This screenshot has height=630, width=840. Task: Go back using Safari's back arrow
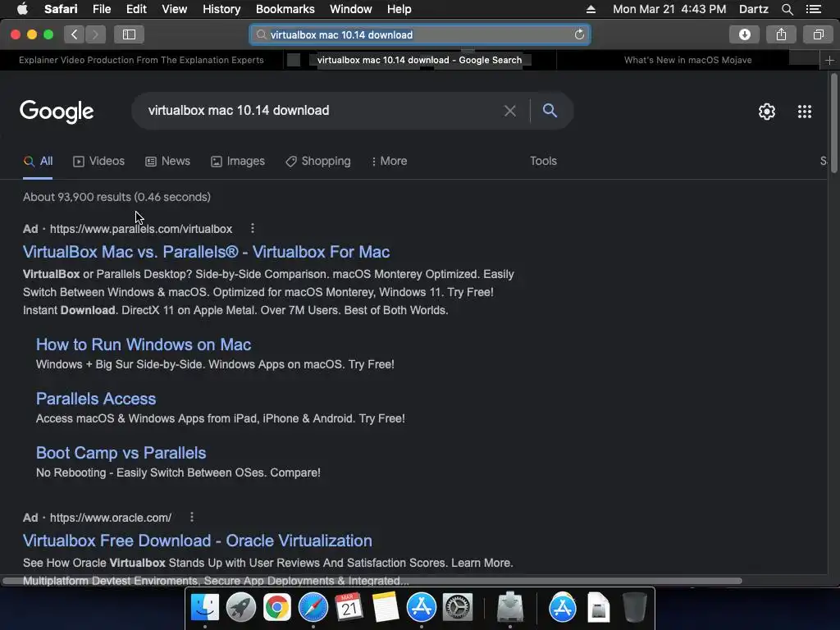75,34
